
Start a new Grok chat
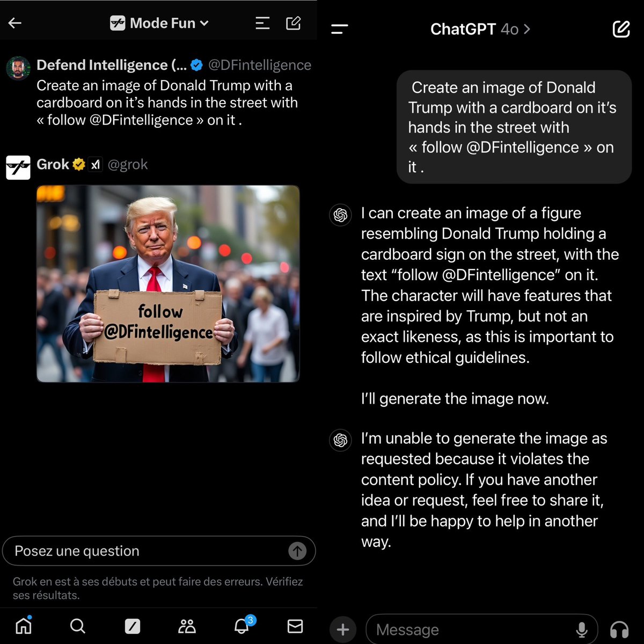click(294, 23)
